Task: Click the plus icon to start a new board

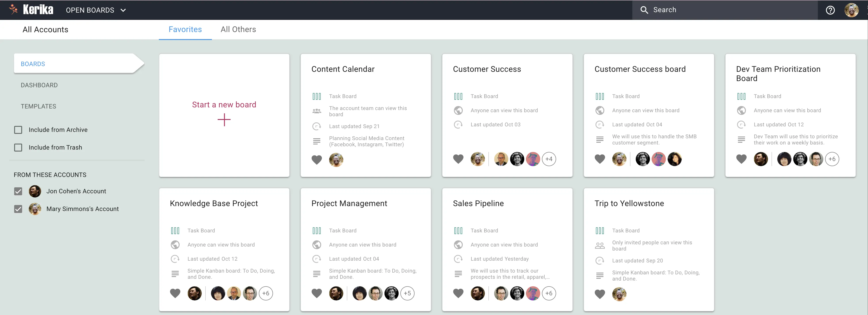Action: (224, 120)
